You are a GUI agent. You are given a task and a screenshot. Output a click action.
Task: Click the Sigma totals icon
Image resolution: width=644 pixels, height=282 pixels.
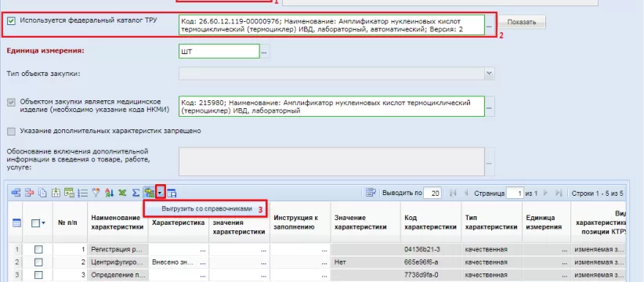click(136, 193)
